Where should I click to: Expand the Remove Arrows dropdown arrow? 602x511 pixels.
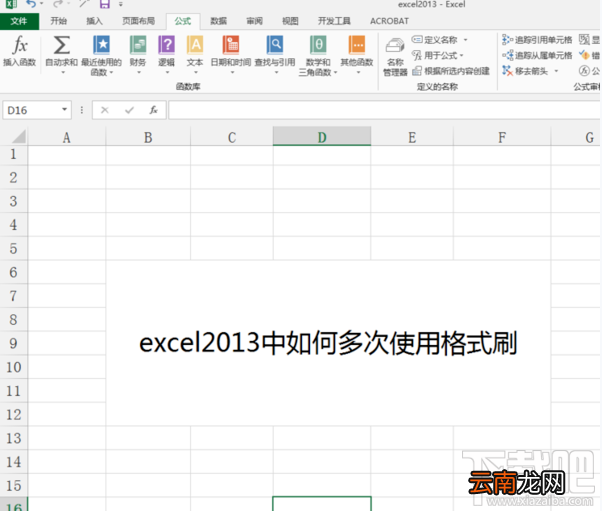(x=556, y=71)
